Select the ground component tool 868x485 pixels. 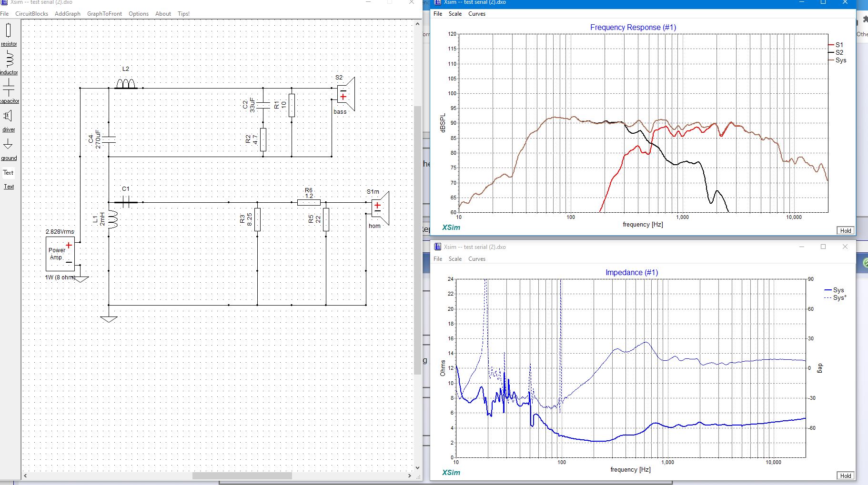coord(8,148)
